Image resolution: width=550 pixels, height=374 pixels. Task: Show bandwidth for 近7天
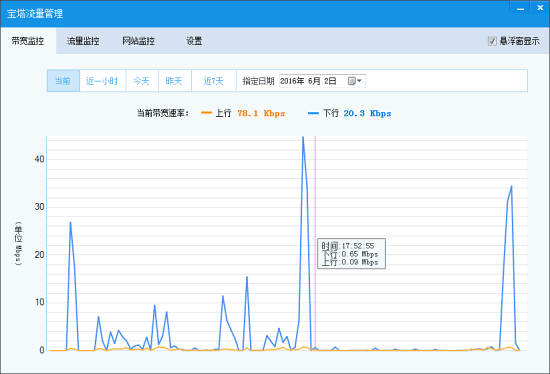[x=214, y=81]
